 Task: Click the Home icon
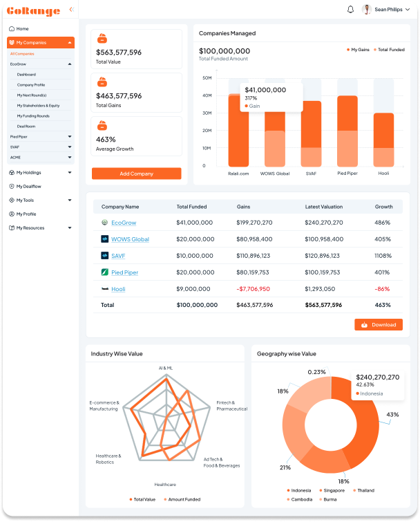12,28
